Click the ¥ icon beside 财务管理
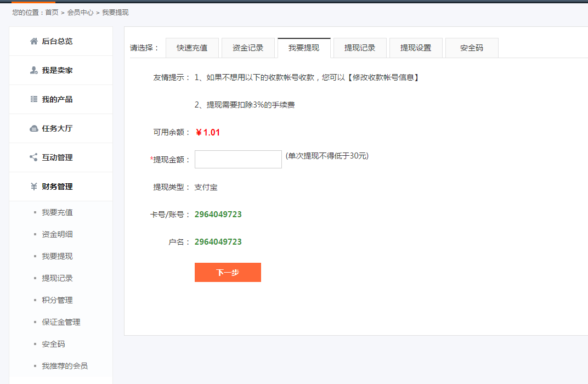This screenshot has width=588, height=384. (34, 187)
